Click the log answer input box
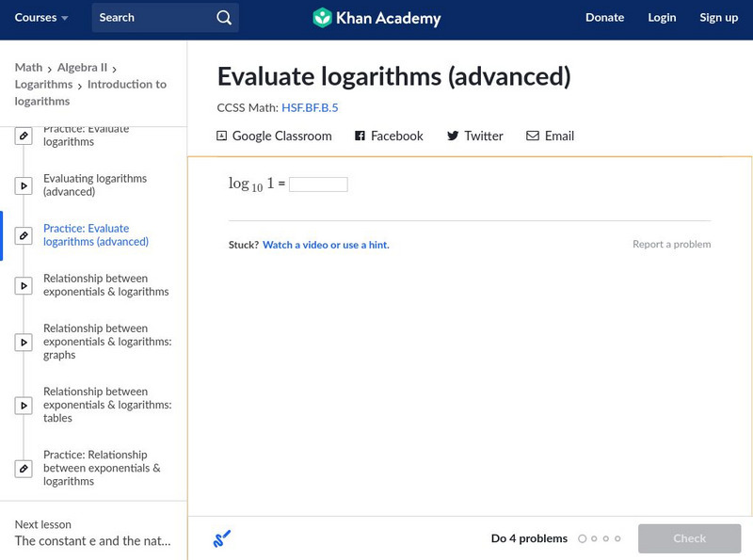 (x=318, y=184)
